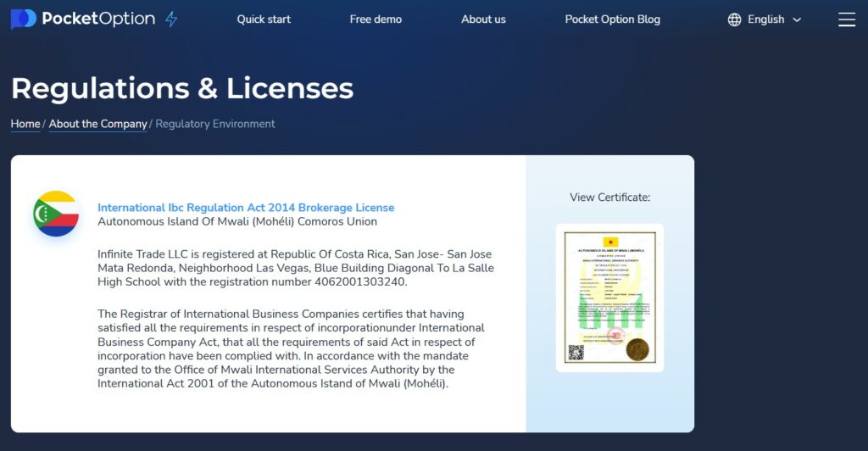This screenshot has height=451, width=868.
Task: Click the lightning bolt icon beside logo
Action: (x=171, y=19)
